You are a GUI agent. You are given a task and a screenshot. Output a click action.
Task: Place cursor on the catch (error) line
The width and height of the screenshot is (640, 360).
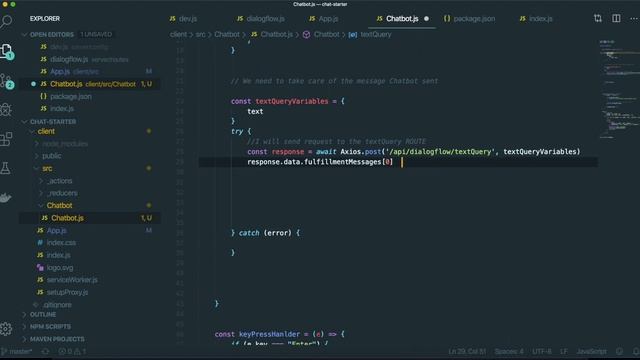265,233
